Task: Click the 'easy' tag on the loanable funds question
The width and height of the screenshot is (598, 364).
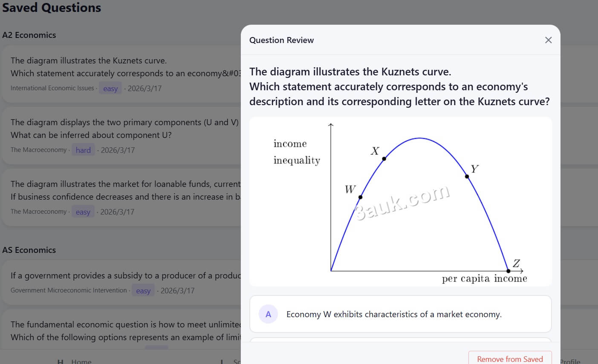Action: pyautogui.click(x=83, y=212)
